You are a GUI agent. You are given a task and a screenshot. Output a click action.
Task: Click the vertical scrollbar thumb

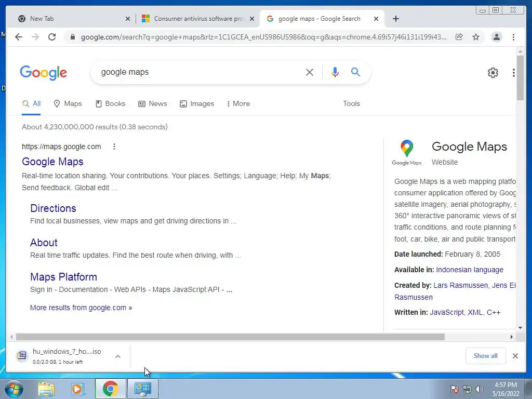[520, 78]
